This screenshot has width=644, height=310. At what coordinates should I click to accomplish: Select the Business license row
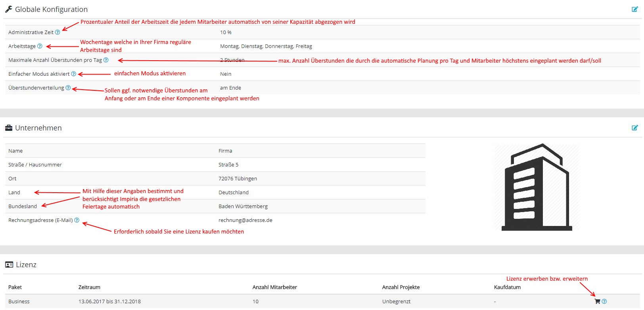tap(19, 301)
